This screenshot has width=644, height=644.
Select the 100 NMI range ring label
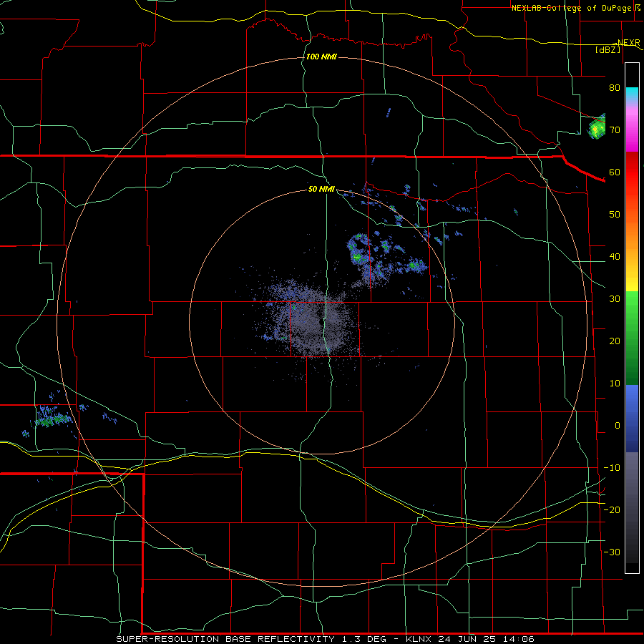pyautogui.click(x=321, y=57)
